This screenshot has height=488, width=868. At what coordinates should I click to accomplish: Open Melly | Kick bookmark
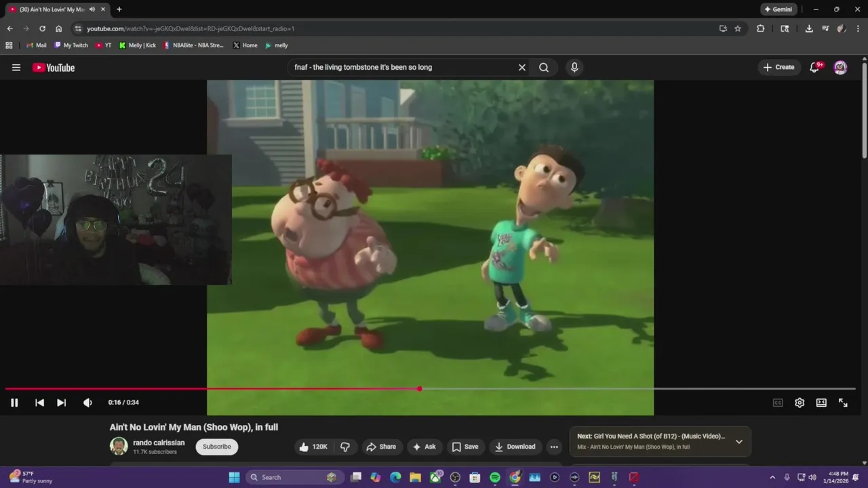pos(138,45)
